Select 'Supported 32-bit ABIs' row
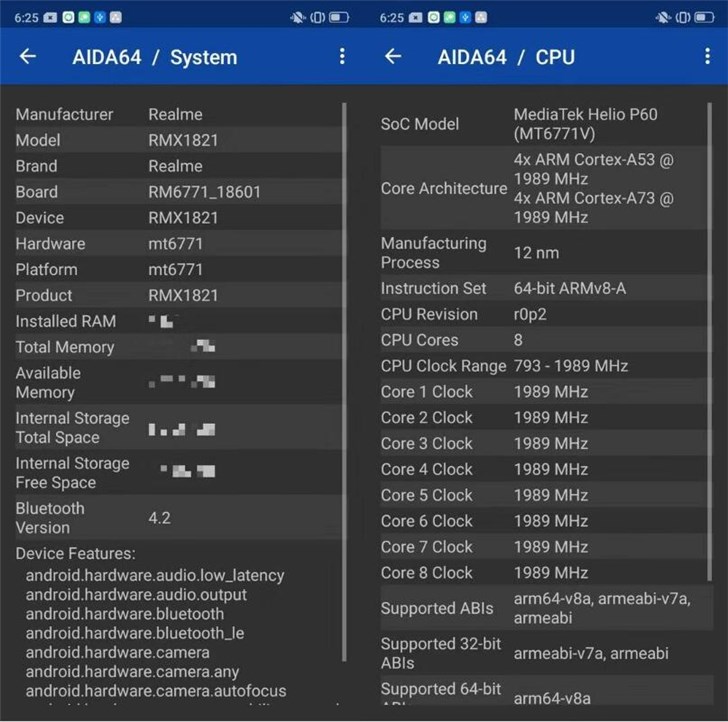The width and height of the screenshot is (728, 722). tap(546, 653)
